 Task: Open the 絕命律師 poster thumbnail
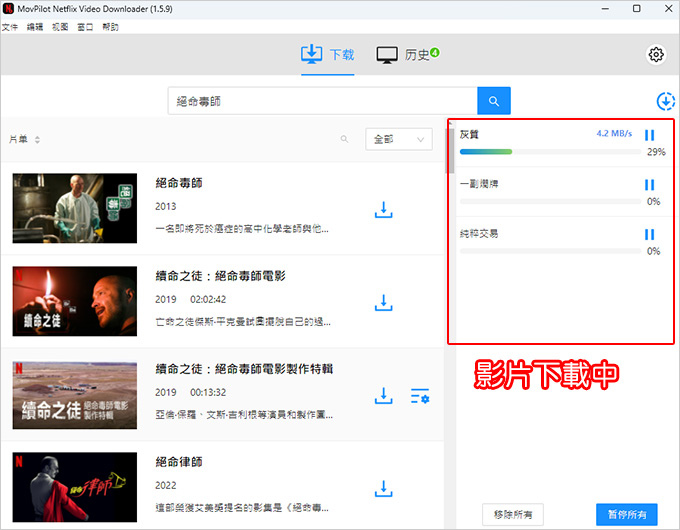[x=75, y=487]
